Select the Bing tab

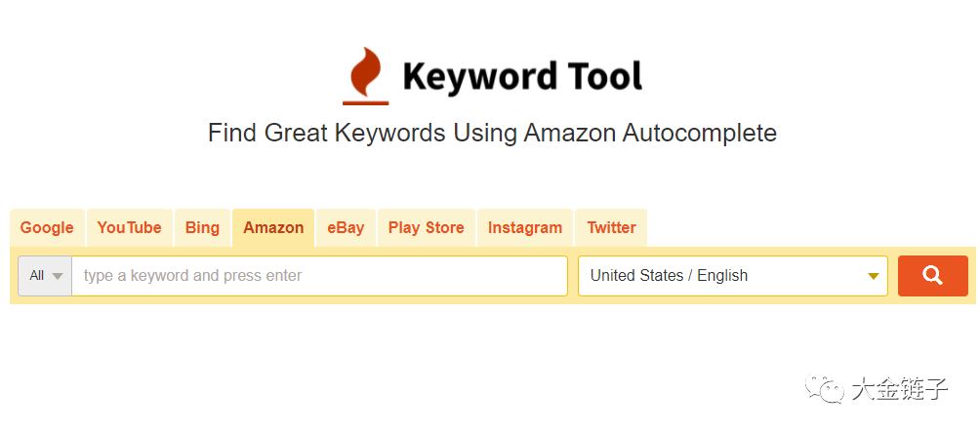click(x=202, y=228)
